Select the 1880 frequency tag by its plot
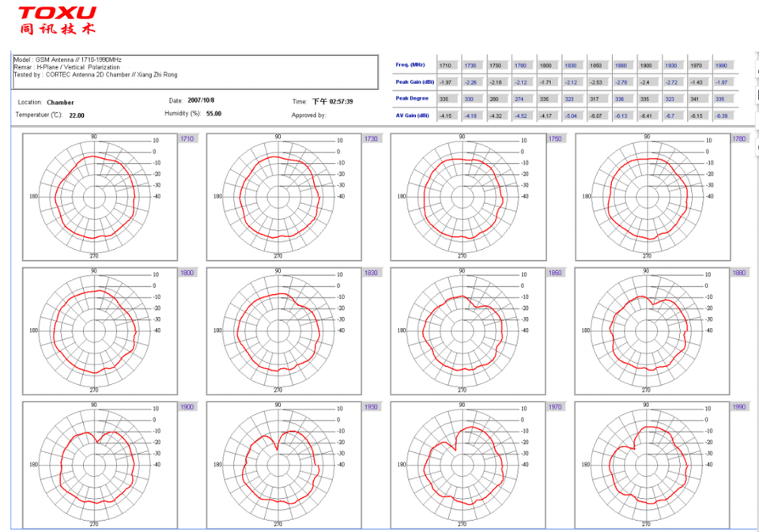 click(740, 273)
